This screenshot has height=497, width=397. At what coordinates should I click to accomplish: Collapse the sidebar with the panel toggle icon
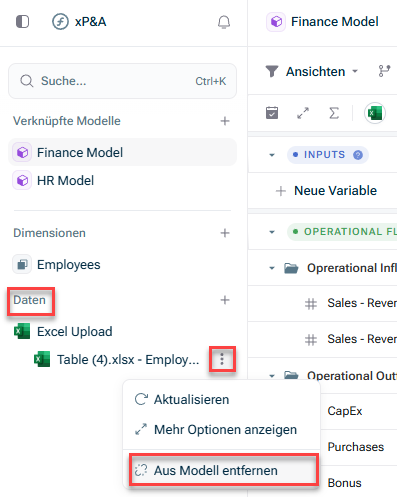[x=23, y=22]
